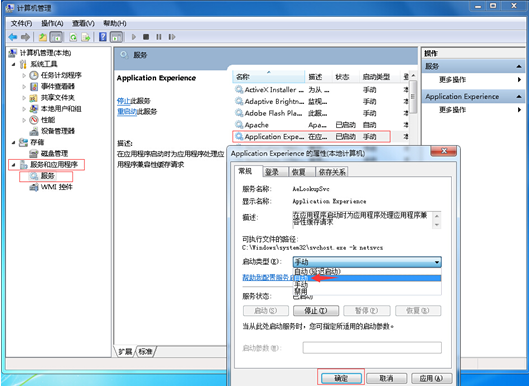
Task: Expand the 共享文件夹 tree node
Action: [24, 98]
